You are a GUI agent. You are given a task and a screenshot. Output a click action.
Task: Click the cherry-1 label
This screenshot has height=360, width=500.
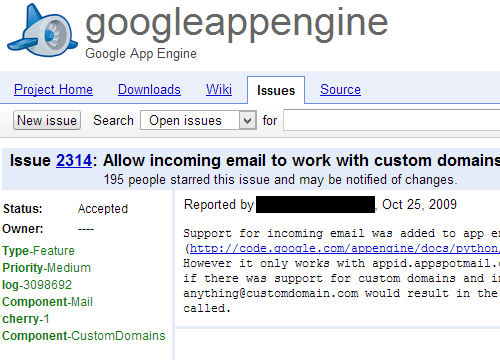point(26,319)
